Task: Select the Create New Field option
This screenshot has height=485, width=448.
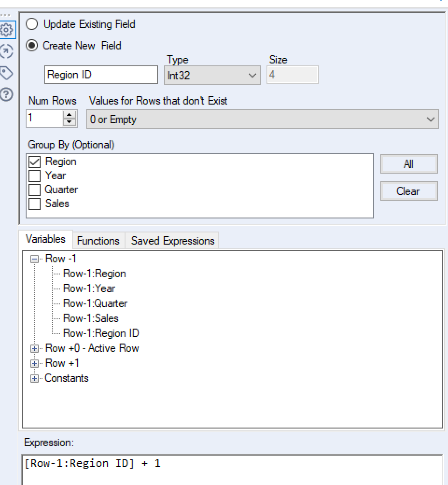Action: coord(32,46)
